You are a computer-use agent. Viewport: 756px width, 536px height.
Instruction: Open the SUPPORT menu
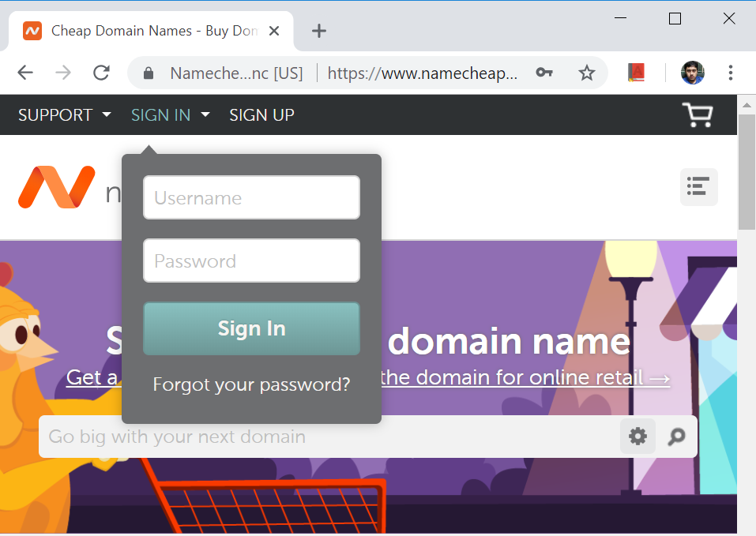pos(55,115)
